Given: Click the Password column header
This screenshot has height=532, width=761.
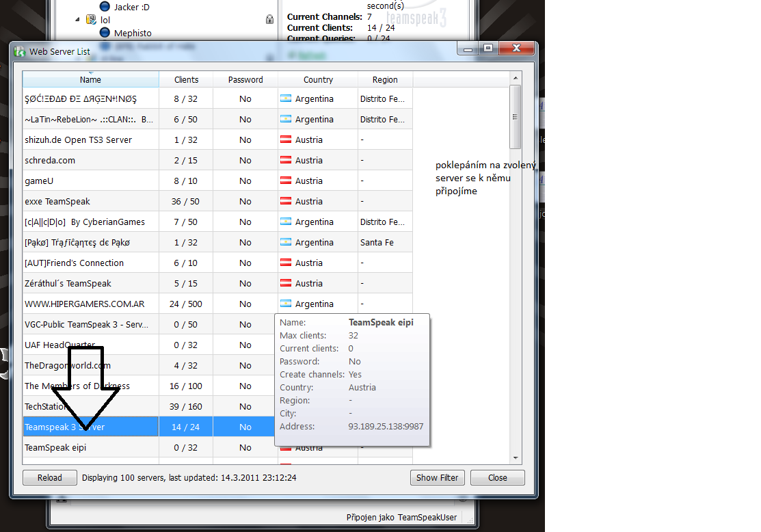Looking at the screenshot, I should (x=245, y=79).
